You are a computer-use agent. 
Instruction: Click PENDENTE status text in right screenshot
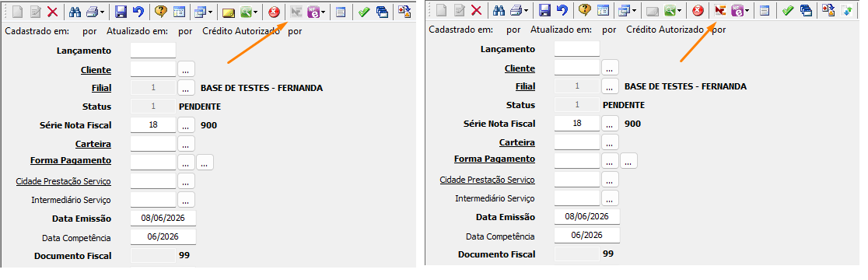623,105
